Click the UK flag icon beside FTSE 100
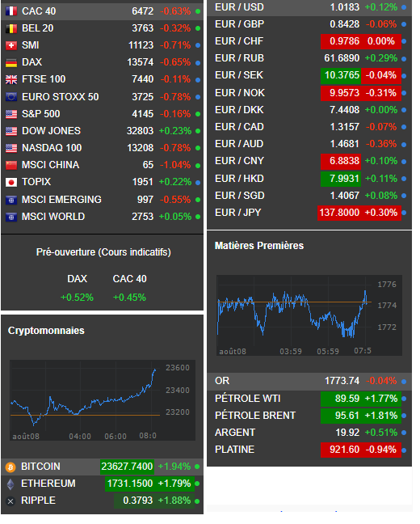 click(x=11, y=79)
